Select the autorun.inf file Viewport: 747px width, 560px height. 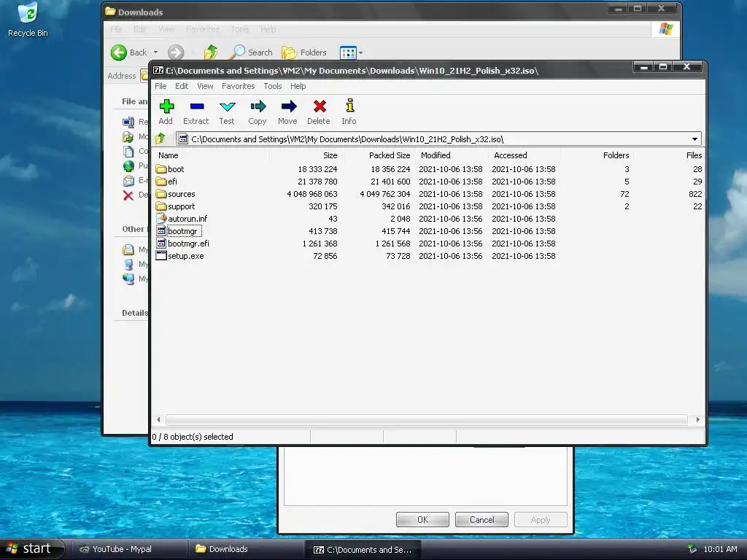pos(182,219)
